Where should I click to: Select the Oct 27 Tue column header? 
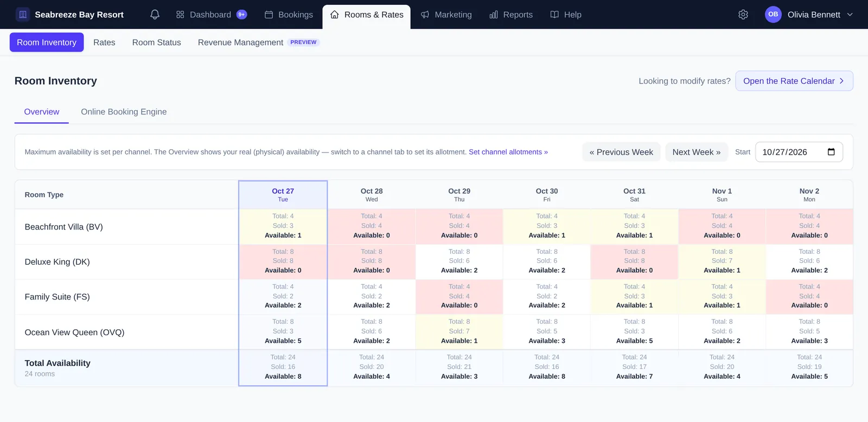pos(283,195)
